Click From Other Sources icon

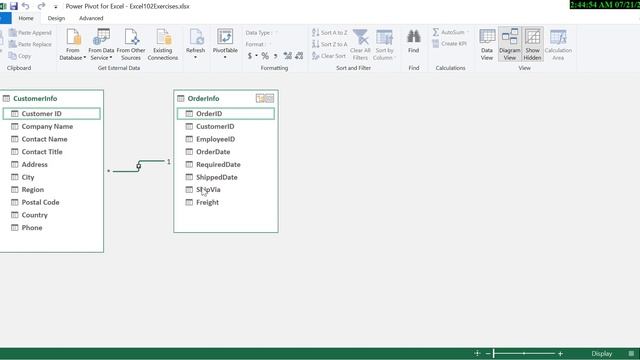pos(131,45)
